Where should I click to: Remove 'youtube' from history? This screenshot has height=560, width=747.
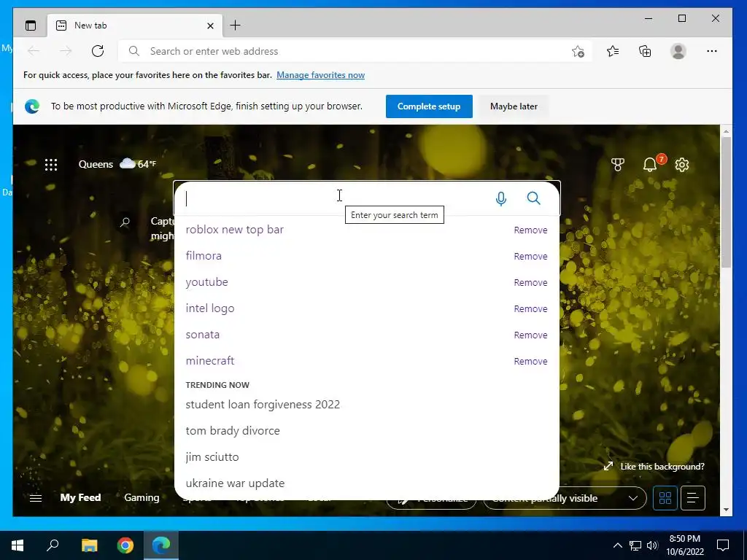point(530,282)
